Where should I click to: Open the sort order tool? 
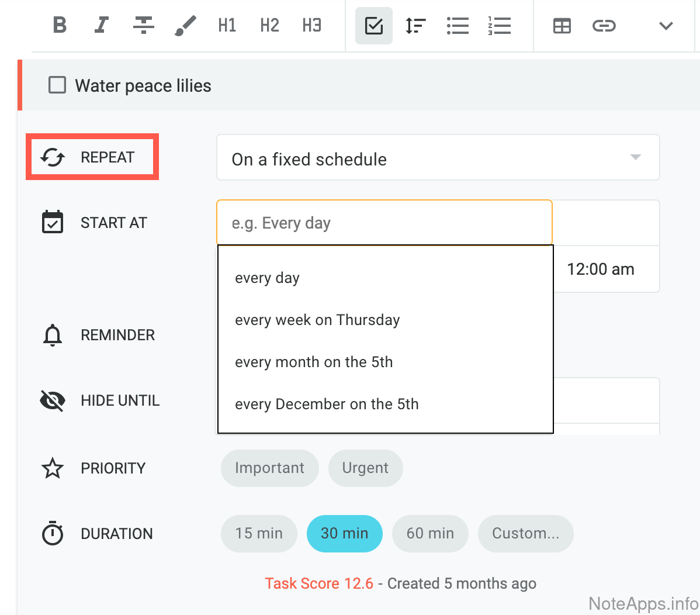click(415, 26)
